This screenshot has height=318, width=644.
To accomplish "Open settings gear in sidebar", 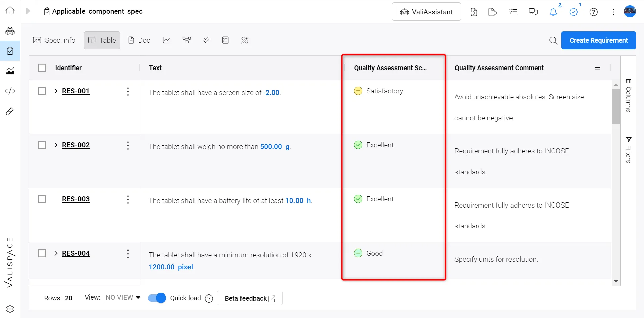I will [x=10, y=309].
